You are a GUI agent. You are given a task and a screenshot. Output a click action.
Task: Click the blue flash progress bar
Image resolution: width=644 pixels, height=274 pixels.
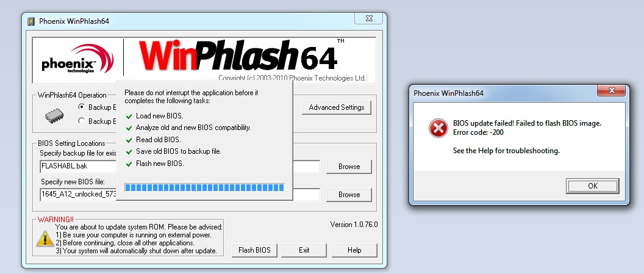(204, 188)
